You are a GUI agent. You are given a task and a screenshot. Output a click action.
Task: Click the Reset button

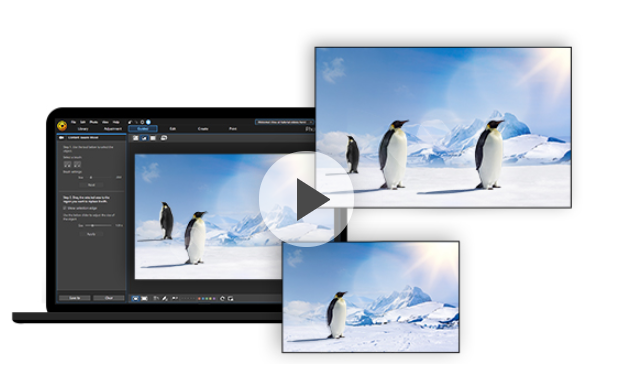91,185
